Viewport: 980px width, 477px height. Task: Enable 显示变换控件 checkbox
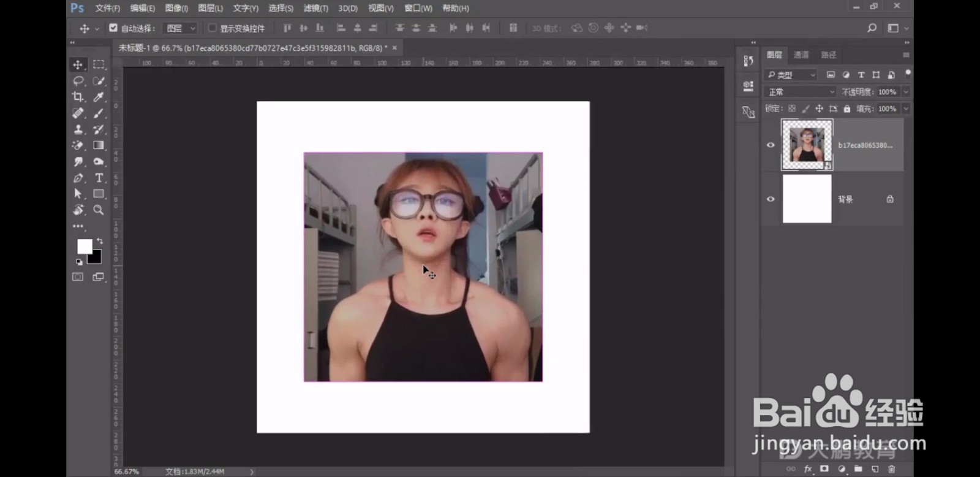(x=213, y=28)
